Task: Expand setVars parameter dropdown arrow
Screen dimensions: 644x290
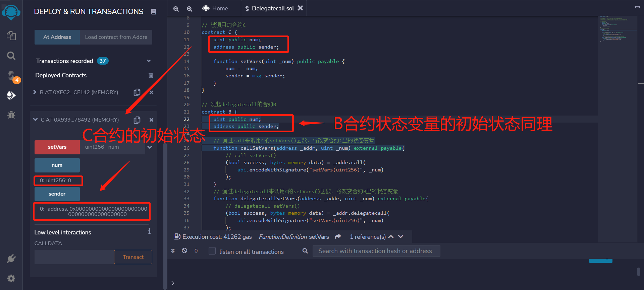Action: [150, 147]
